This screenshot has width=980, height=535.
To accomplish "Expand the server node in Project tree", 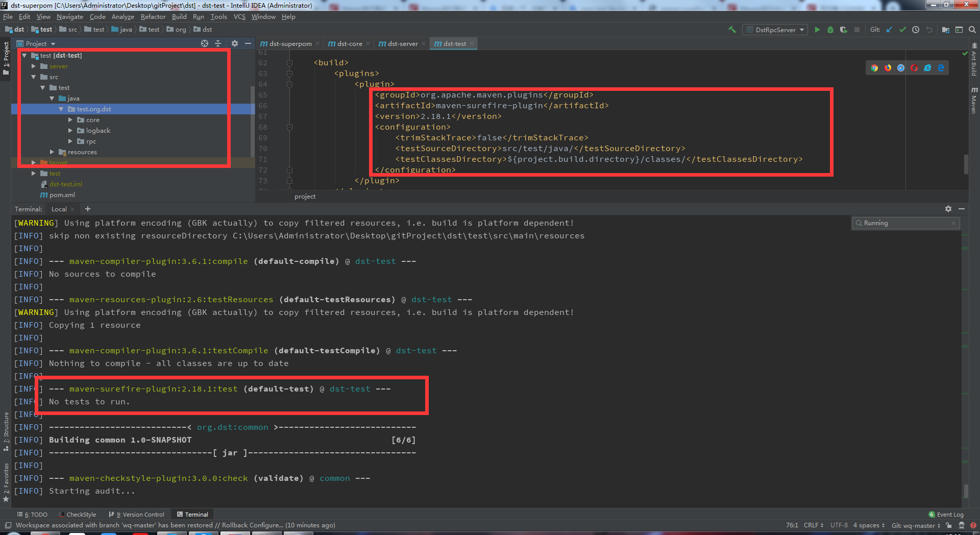I will pyautogui.click(x=34, y=66).
